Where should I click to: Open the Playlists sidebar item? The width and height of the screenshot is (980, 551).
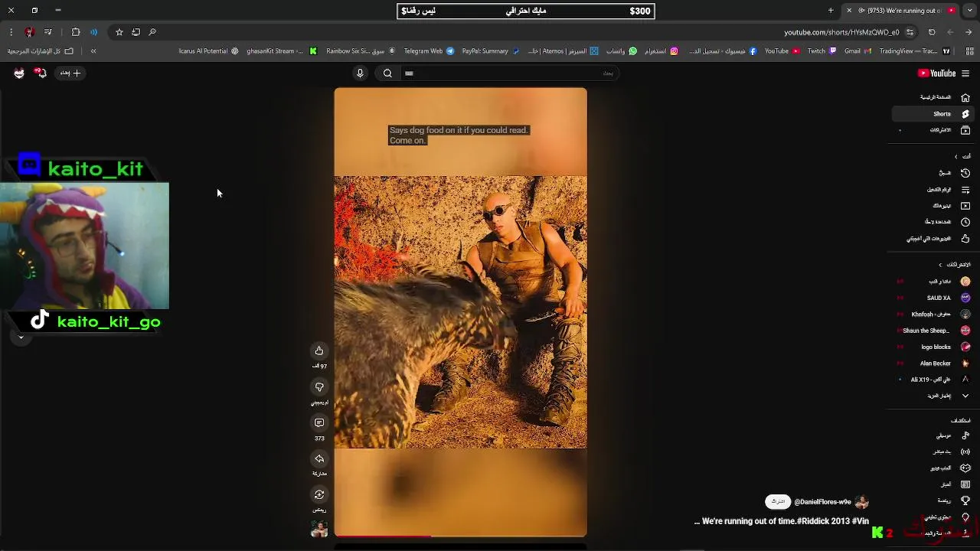coord(935,189)
